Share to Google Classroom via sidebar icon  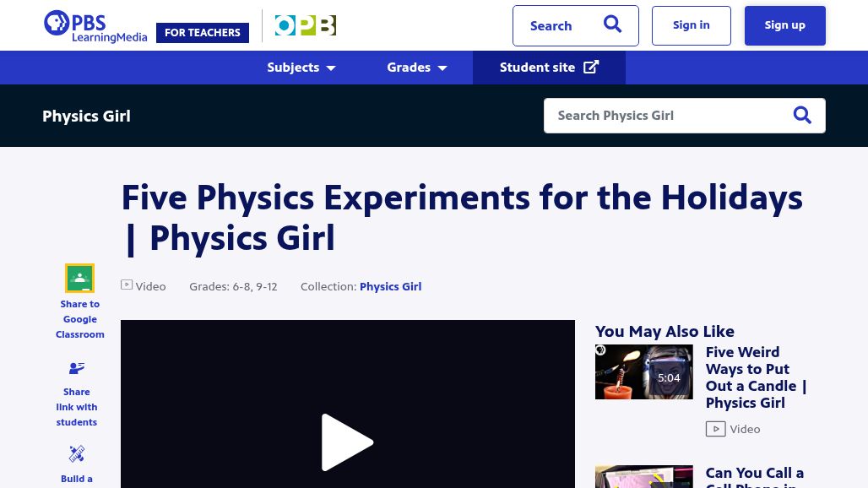[79, 278]
